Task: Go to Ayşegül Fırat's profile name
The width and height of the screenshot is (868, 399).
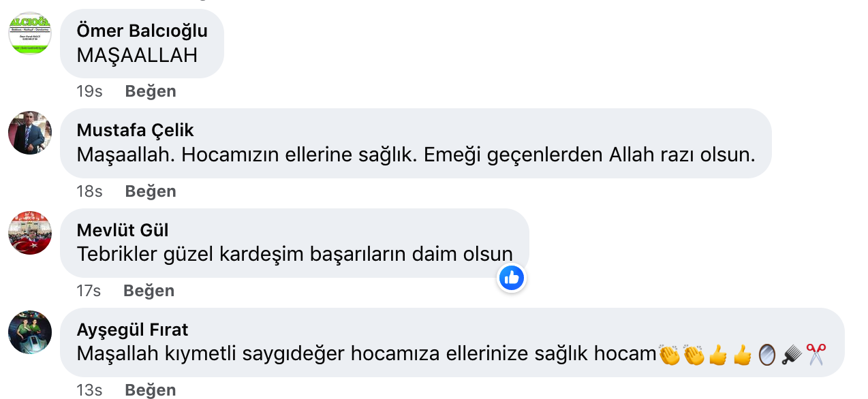Action: point(132,330)
